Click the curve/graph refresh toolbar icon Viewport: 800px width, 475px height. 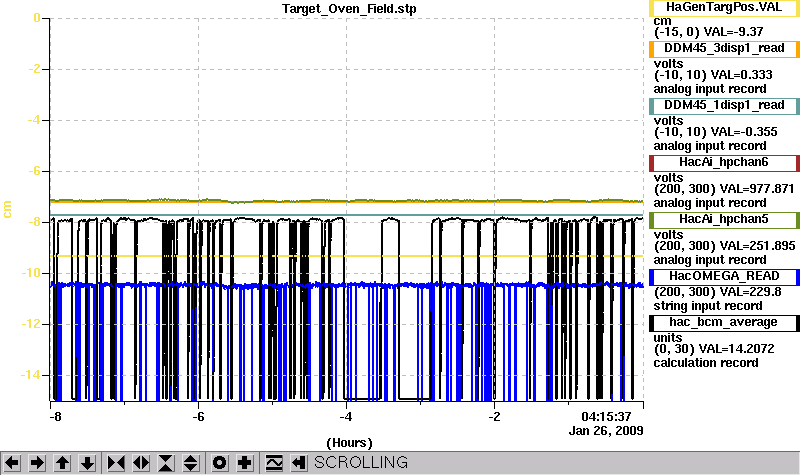click(274, 463)
